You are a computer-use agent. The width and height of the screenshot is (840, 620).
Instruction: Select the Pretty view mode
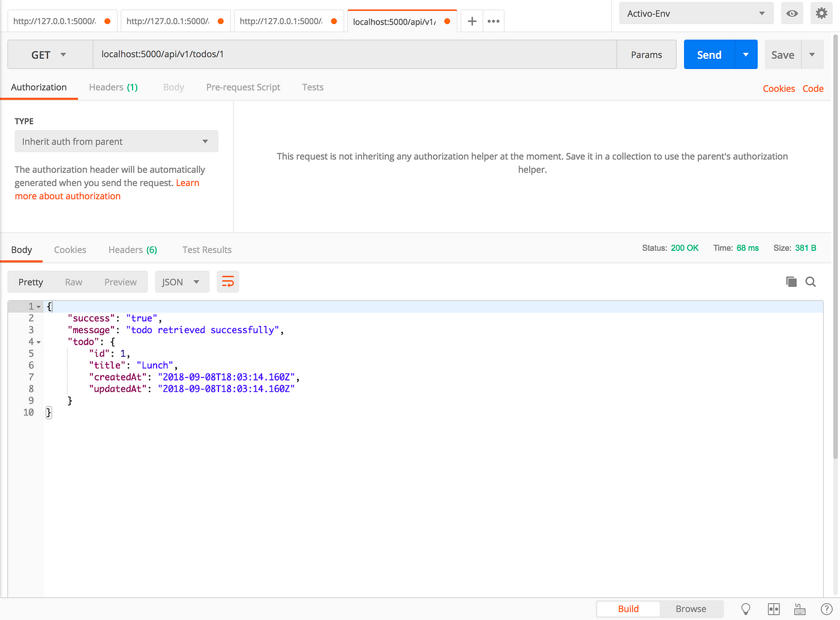coord(31,281)
